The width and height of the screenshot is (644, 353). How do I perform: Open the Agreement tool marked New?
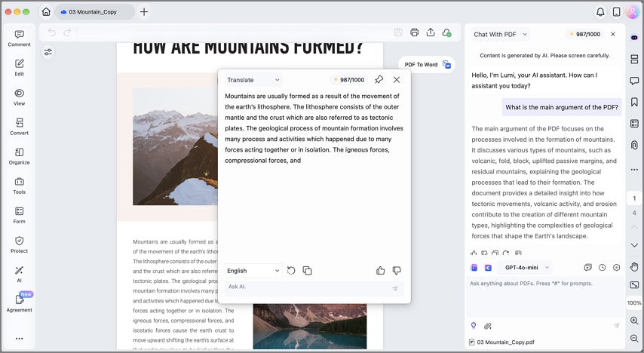(x=20, y=303)
